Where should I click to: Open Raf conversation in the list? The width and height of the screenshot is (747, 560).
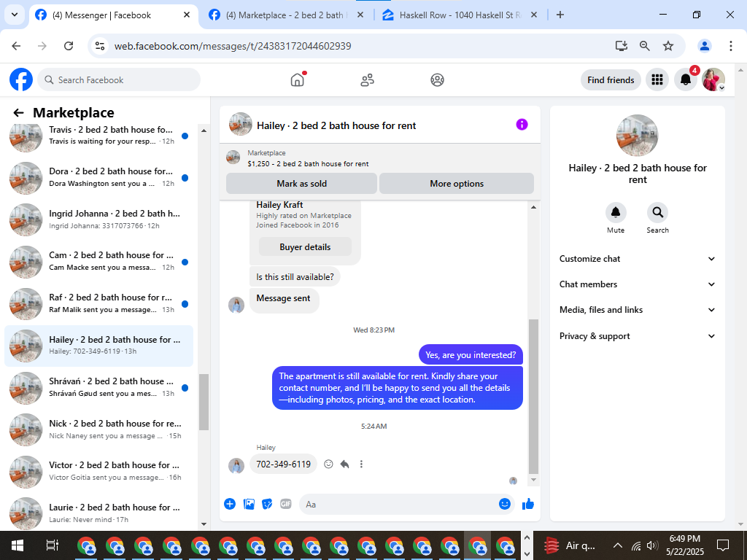pyautogui.click(x=99, y=303)
